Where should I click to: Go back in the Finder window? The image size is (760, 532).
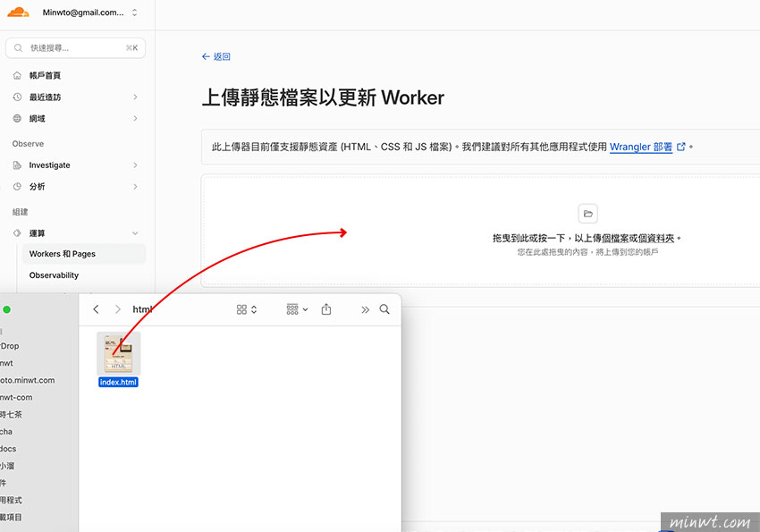(x=96, y=309)
